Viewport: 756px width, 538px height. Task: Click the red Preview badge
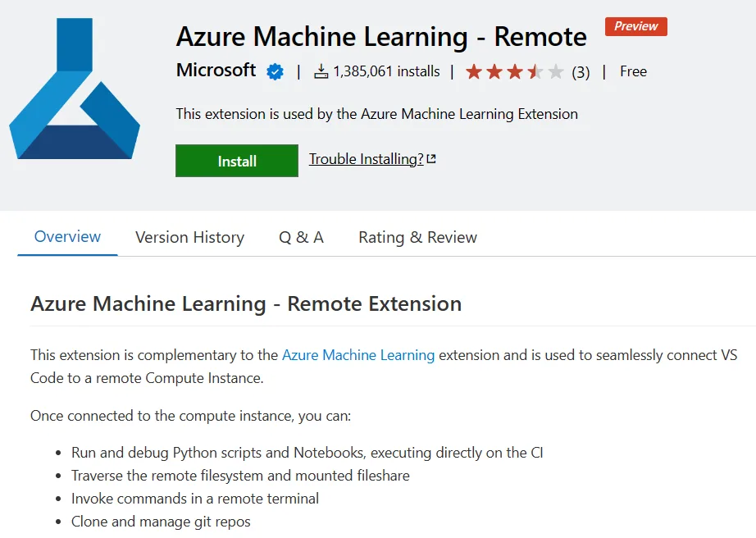point(635,26)
